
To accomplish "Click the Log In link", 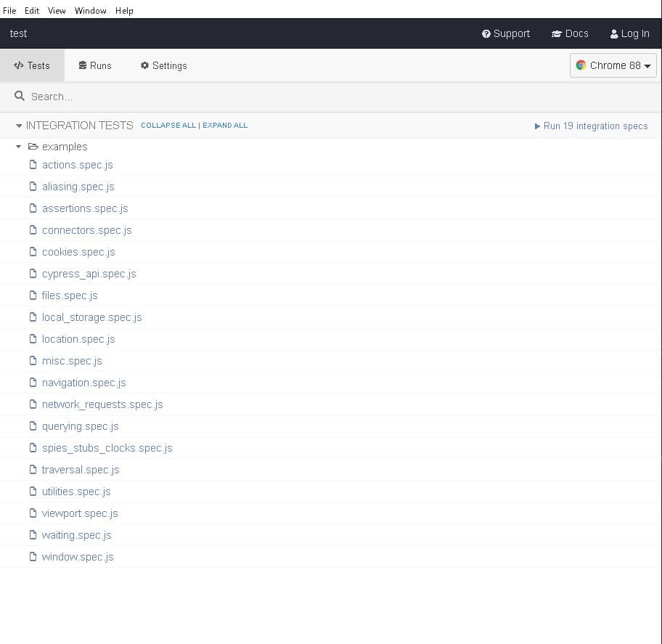I will [x=629, y=34].
